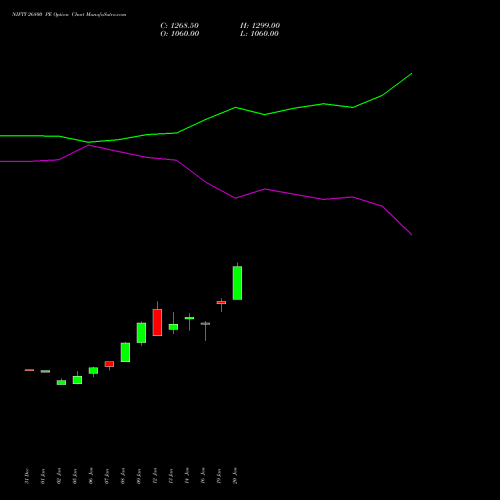Screen dimensions: 500x500
Task: Select the green candle for 09 Jan
Action: 141,333
